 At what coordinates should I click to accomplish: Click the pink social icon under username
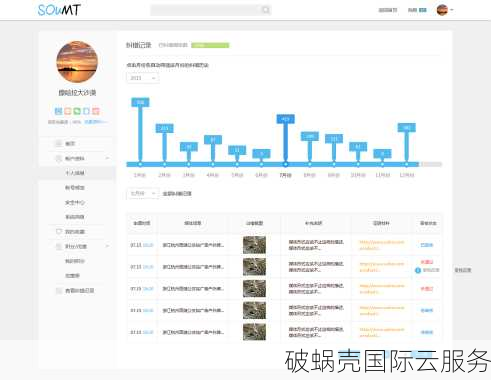(x=96, y=111)
